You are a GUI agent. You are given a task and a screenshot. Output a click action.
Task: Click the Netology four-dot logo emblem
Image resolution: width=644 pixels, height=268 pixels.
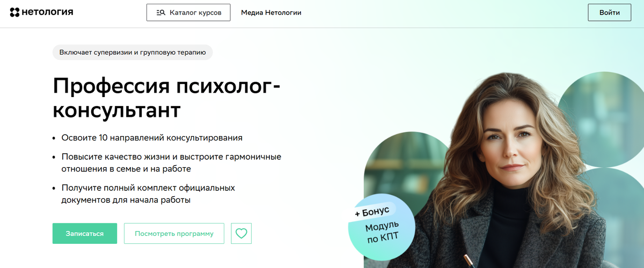tap(14, 12)
